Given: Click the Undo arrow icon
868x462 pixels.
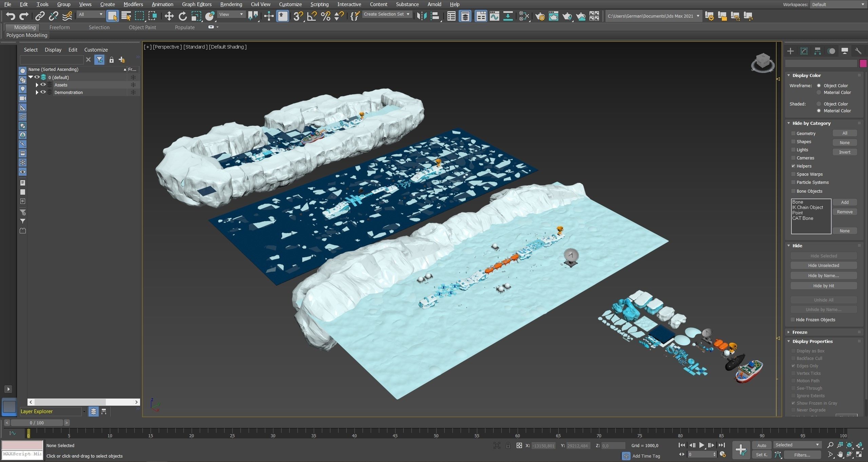Looking at the screenshot, I should coord(11,16).
